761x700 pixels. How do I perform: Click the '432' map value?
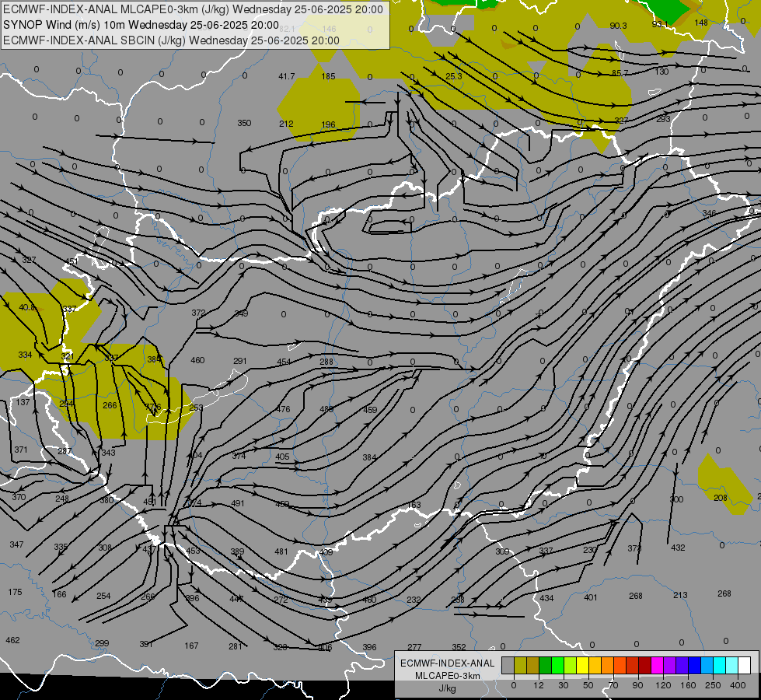tap(678, 548)
